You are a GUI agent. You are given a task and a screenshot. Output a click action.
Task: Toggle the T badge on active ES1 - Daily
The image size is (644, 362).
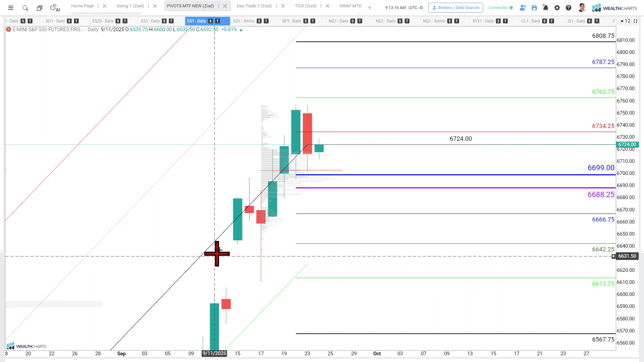(218, 21)
